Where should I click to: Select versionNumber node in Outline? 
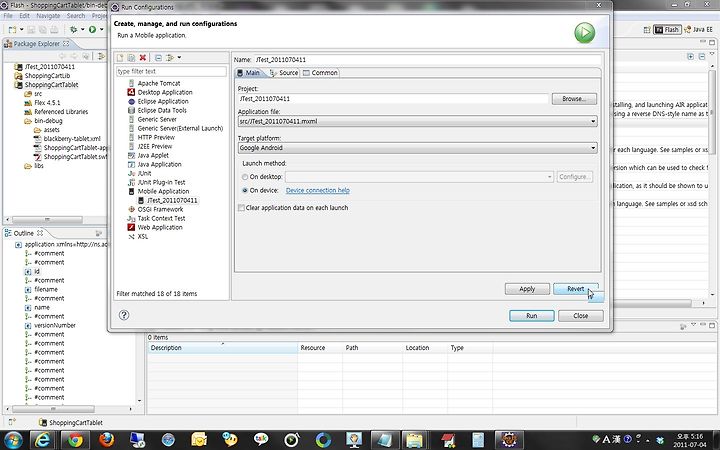[x=55, y=326]
